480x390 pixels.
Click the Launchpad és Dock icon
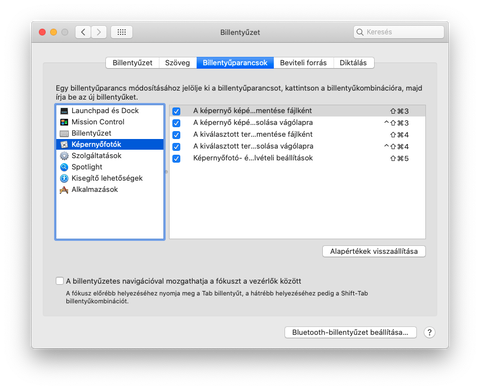click(64, 111)
